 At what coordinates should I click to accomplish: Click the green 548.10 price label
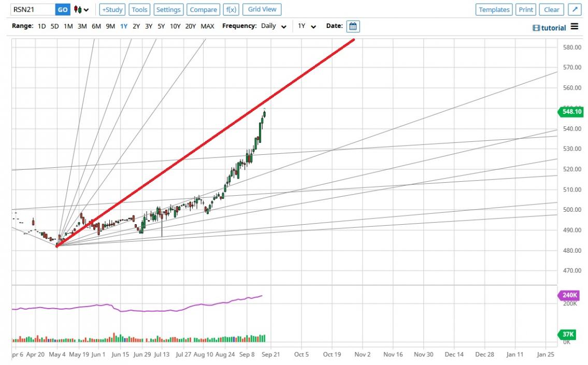point(571,112)
